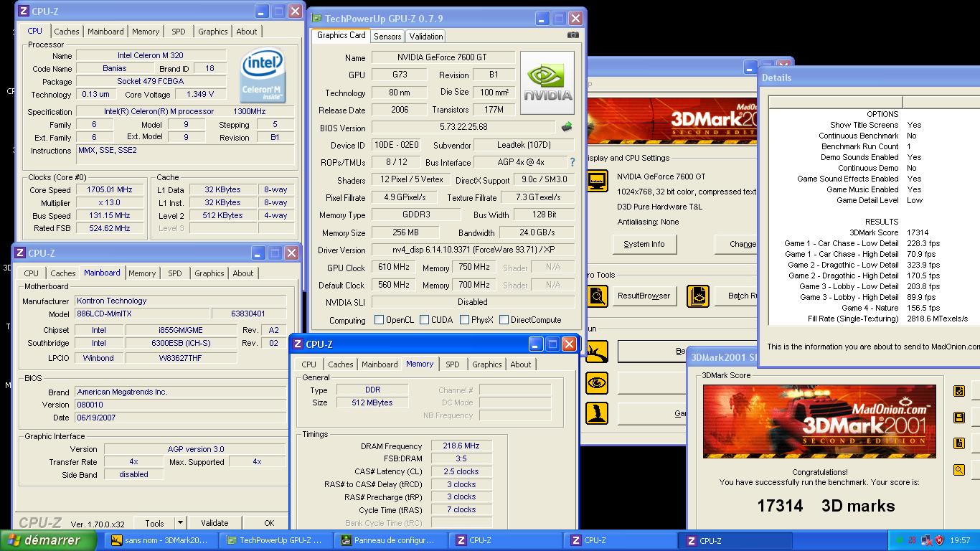This screenshot has width=980, height=551.
Task: Open the démarrer Start menu
Action: pos(50,540)
